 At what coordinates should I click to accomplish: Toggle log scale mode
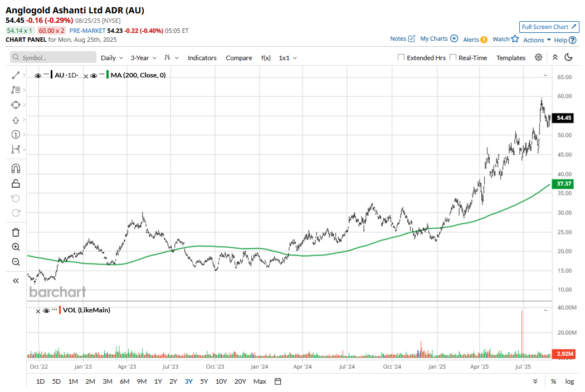click(x=569, y=381)
